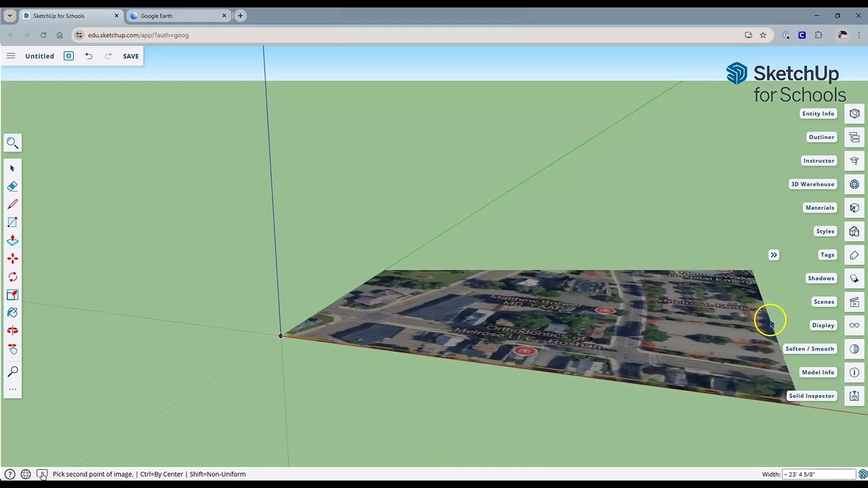868x488 pixels.
Task: Open the search magnifier tool
Action: pyautogui.click(x=12, y=143)
